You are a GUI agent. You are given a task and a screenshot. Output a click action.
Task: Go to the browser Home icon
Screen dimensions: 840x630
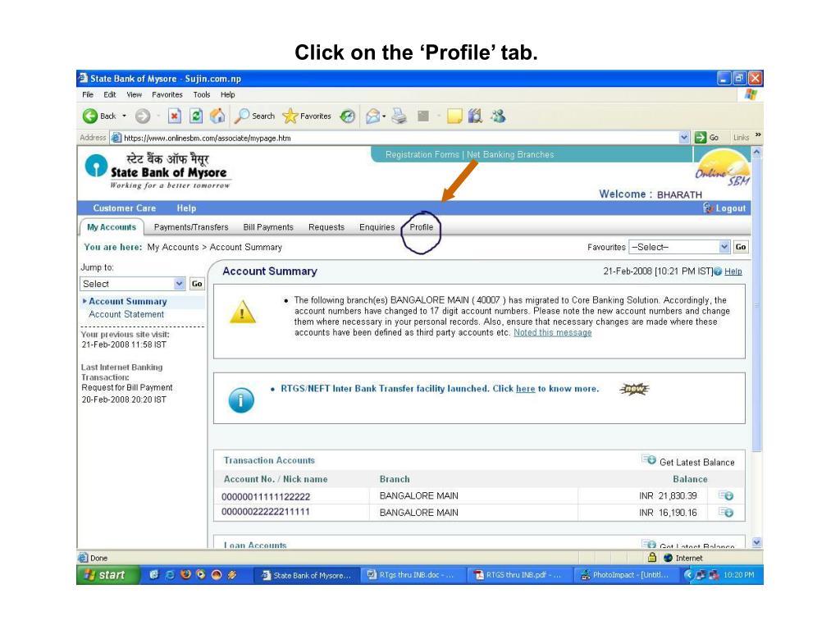(217, 116)
